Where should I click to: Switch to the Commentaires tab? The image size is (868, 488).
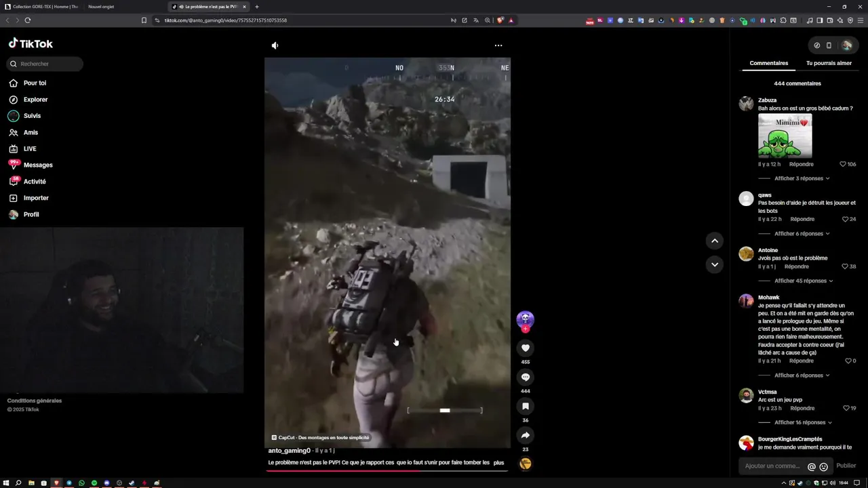coord(768,63)
